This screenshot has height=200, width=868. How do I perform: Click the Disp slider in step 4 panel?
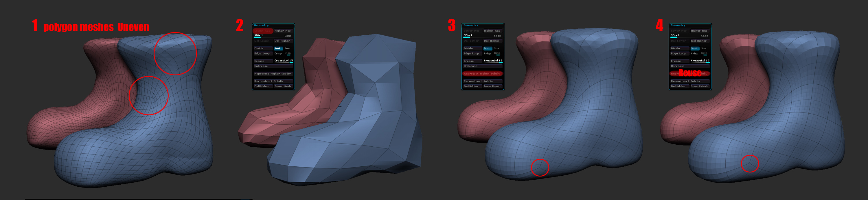(x=705, y=53)
